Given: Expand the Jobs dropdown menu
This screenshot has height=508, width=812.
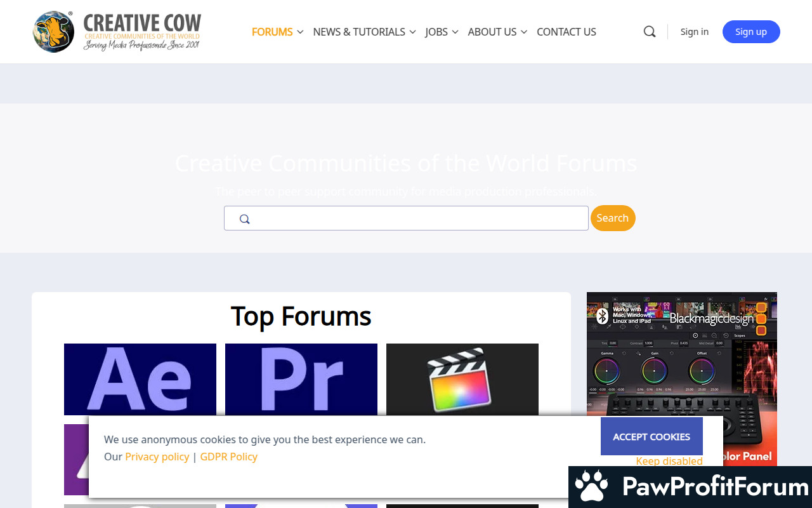Looking at the screenshot, I should point(442,32).
